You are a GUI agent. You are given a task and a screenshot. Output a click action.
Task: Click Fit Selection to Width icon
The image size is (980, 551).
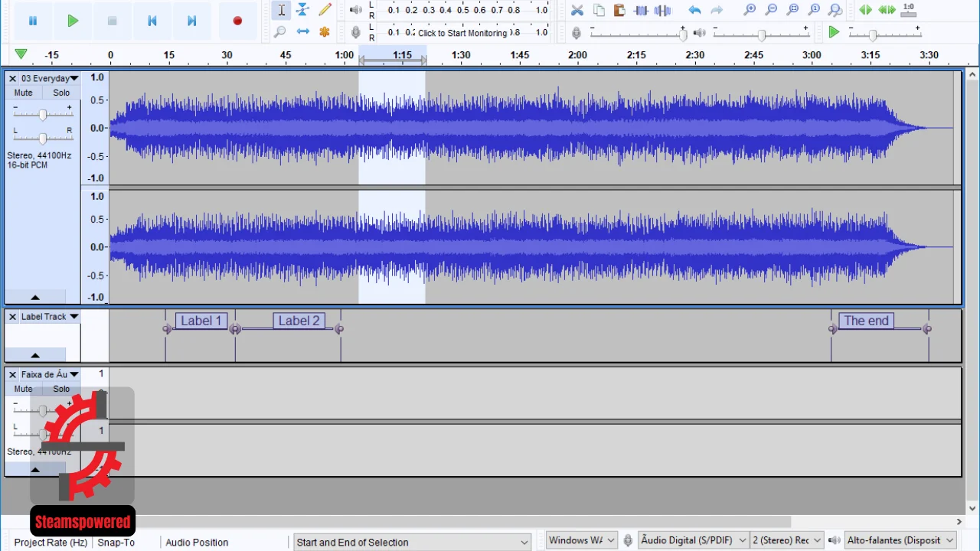[792, 10]
